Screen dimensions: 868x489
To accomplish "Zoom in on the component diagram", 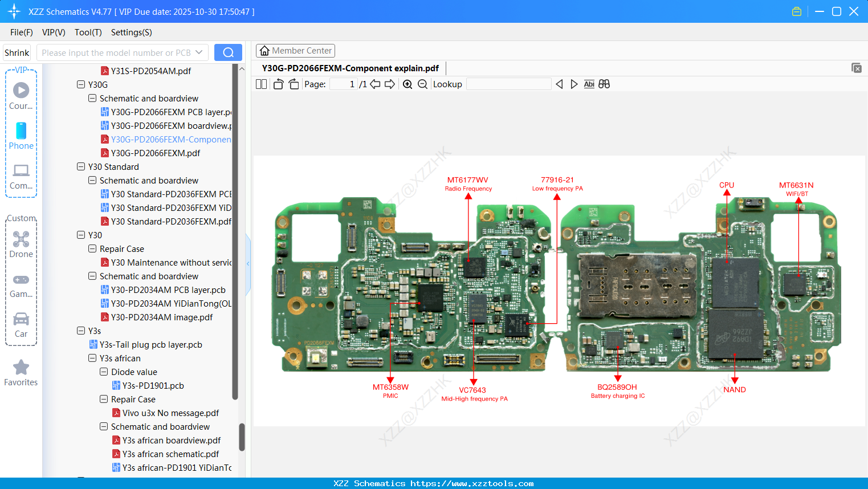I will coord(407,84).
